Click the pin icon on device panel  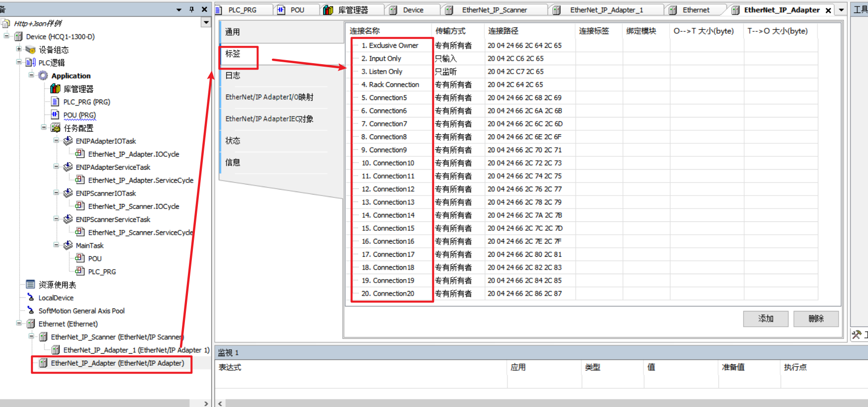pyautogui.click(x=191, y=9)
